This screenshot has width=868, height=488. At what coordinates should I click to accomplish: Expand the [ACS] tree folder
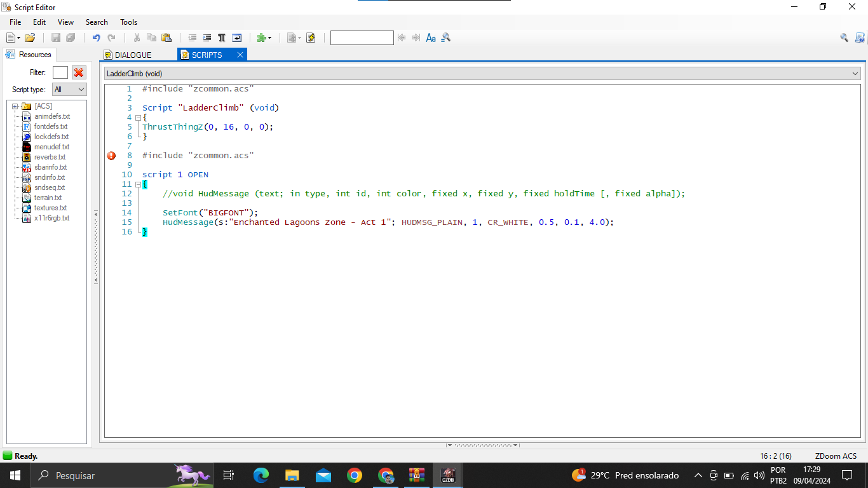pyautogui.click(x=15, y=106)
